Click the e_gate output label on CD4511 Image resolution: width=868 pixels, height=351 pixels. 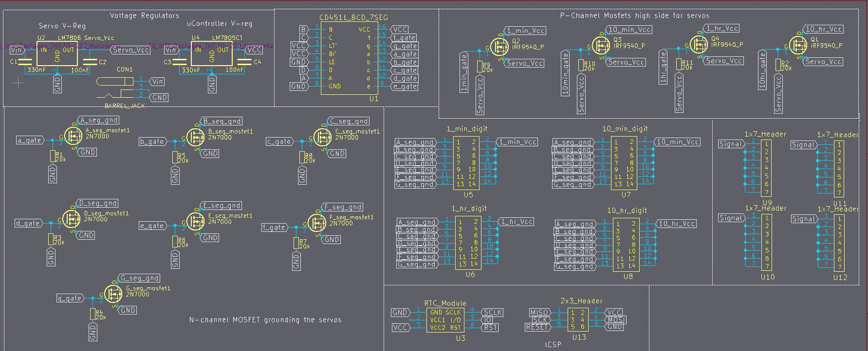[x=404, y=87]
